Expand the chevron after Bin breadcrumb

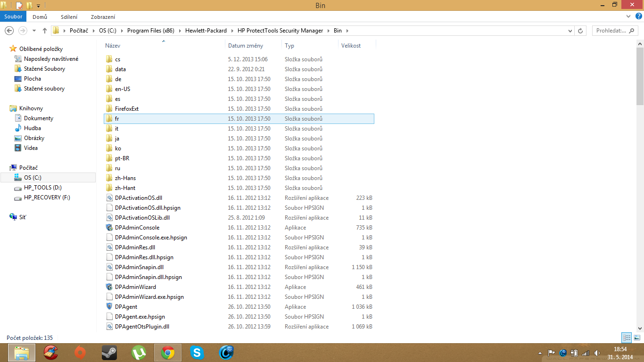(x=347, y=31)
